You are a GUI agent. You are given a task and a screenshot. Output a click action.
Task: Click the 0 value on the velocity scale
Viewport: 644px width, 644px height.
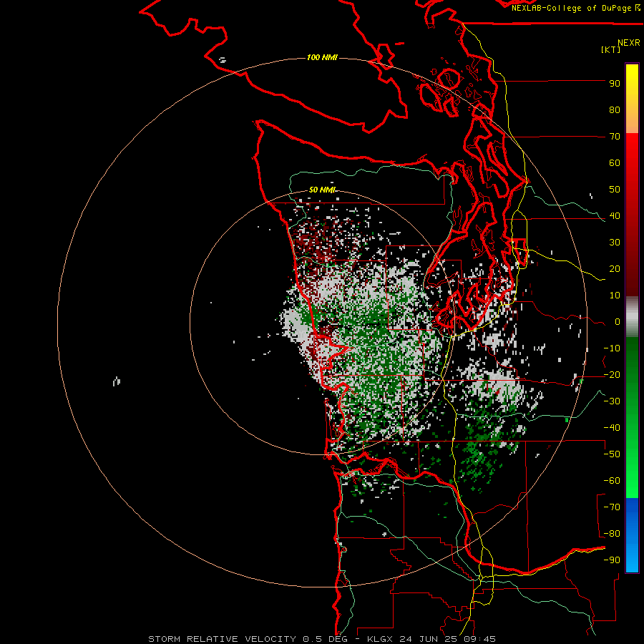click(x=618, y=322)
